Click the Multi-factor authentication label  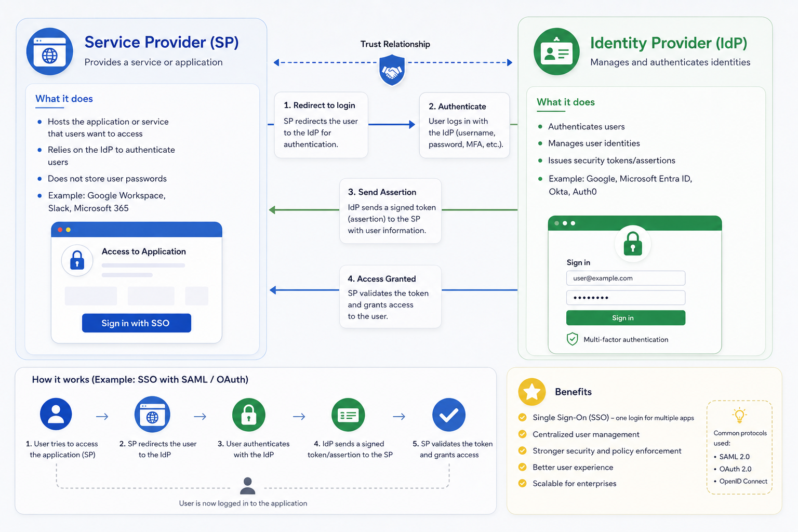(626, 339)
